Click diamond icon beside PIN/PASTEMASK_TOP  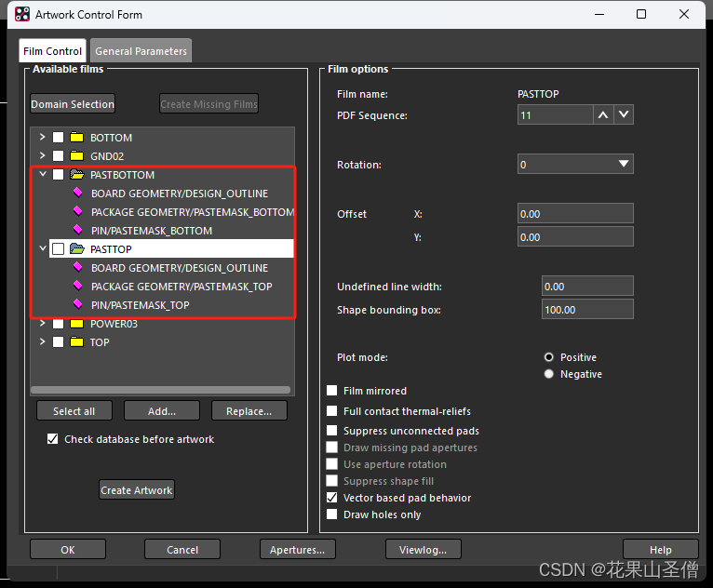tap(78, 304)
